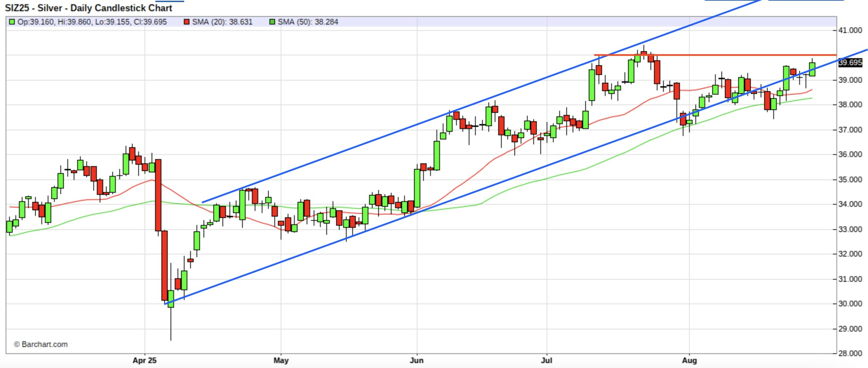The image size is (868, 368).
Task: Click the 29.000 price axis label
Action: [x=850, y=329]
